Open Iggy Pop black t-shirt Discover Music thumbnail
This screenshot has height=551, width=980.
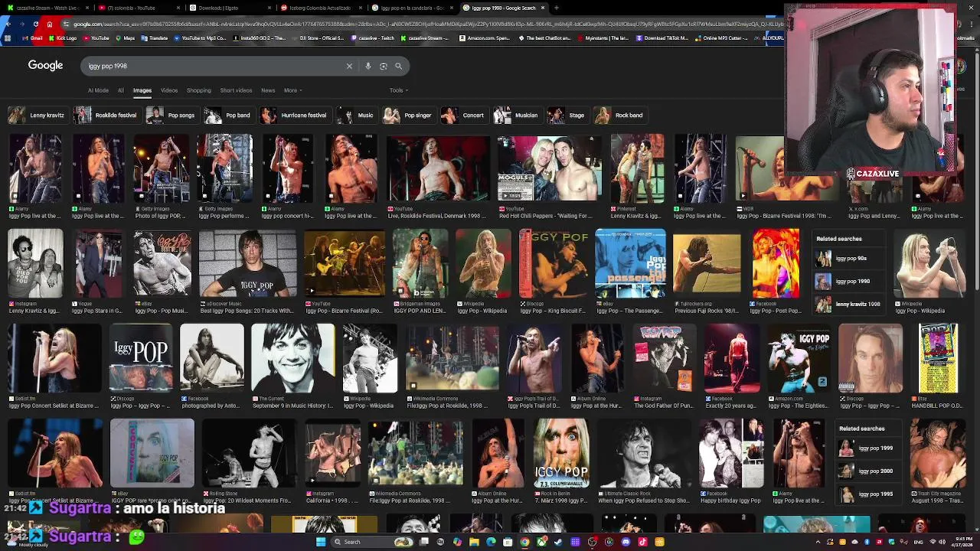[247, 263]
